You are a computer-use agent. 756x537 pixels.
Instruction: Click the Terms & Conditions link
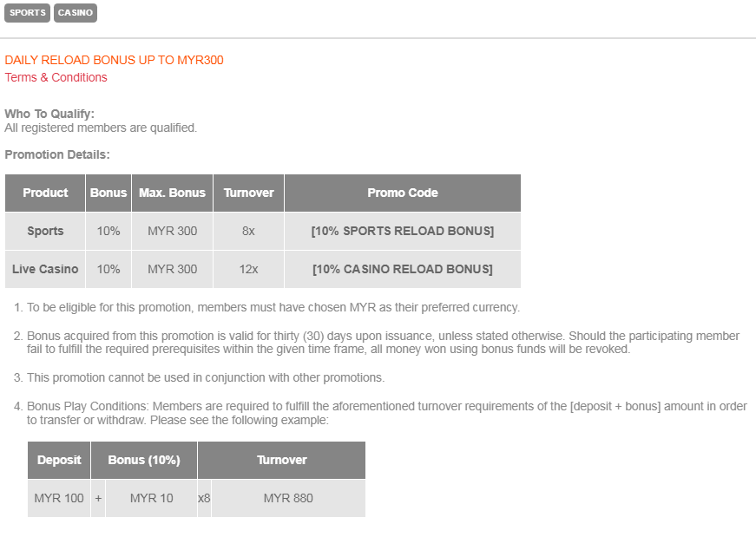[x=56, y=77]
